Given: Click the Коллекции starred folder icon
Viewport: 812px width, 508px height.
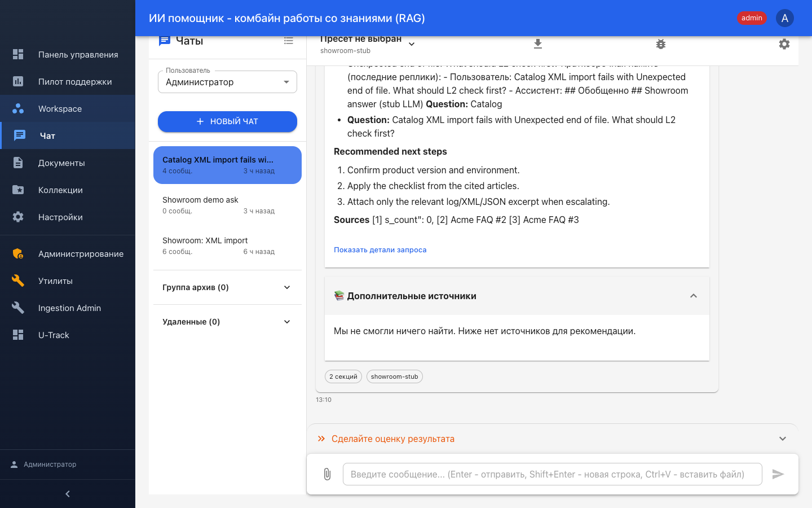Looking at the screenshot, I should click(x=18, y=190).
